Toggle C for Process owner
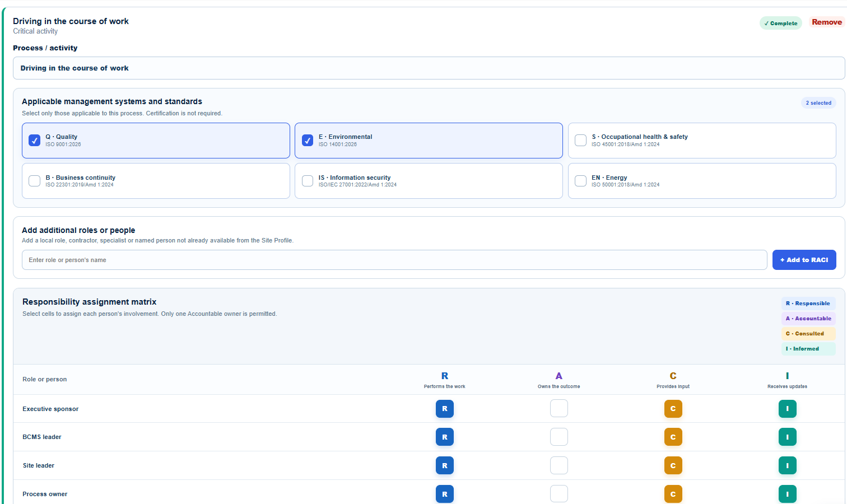 click(x=673, y=494)
